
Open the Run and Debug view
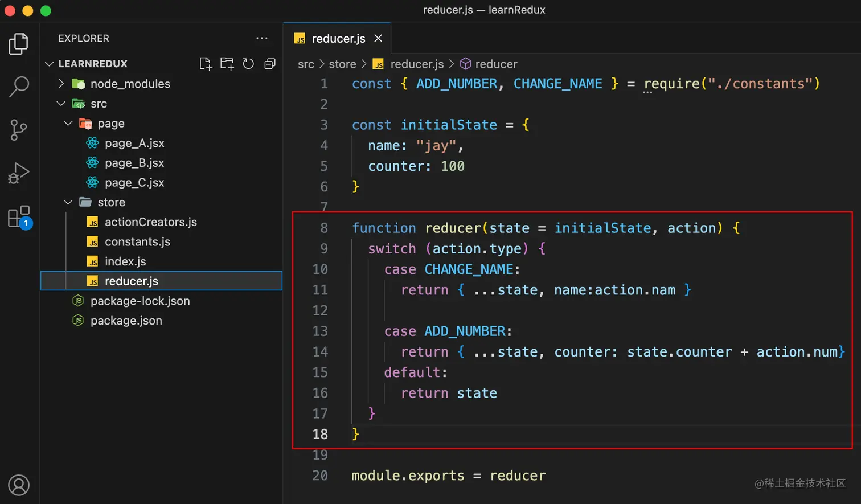pyautogui.click(x=19, y=173)
